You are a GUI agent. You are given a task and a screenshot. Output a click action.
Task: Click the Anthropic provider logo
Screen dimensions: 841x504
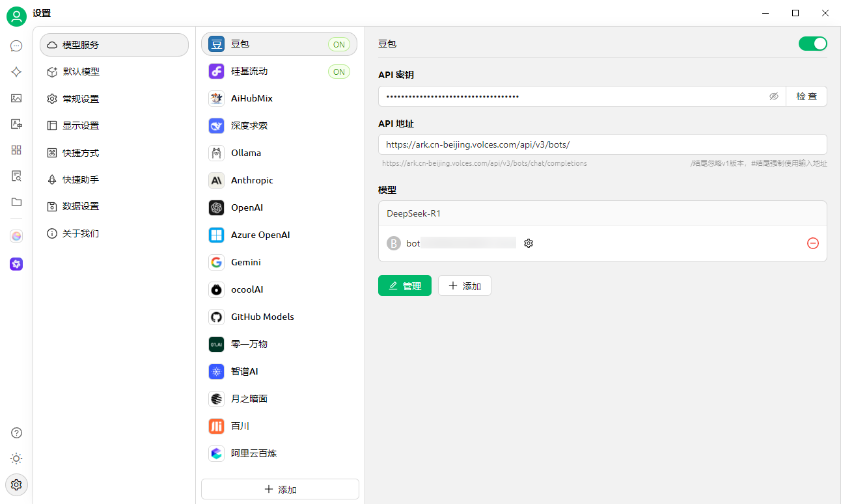tap(216, 181)
